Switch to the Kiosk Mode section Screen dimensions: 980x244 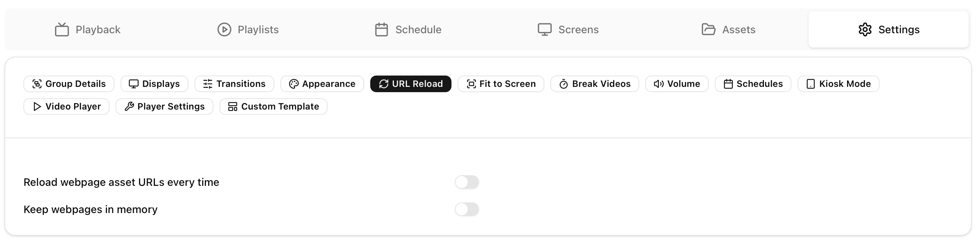click(x=838, y=84)
